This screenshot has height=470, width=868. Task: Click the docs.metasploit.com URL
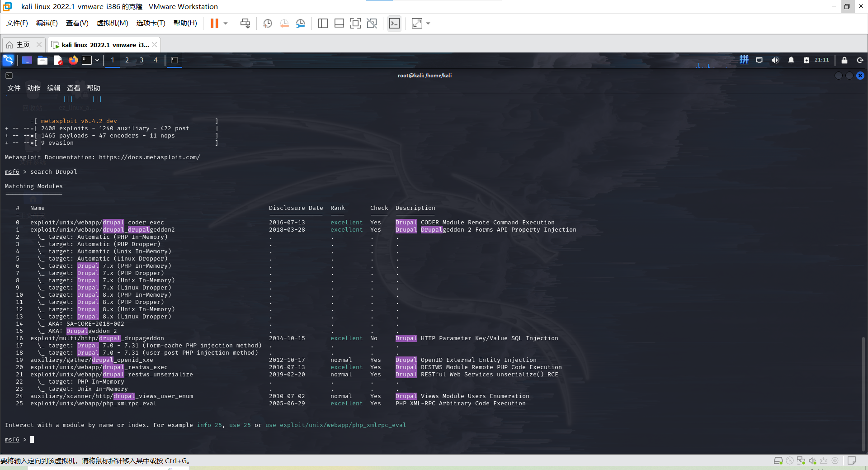click(149, 157)
